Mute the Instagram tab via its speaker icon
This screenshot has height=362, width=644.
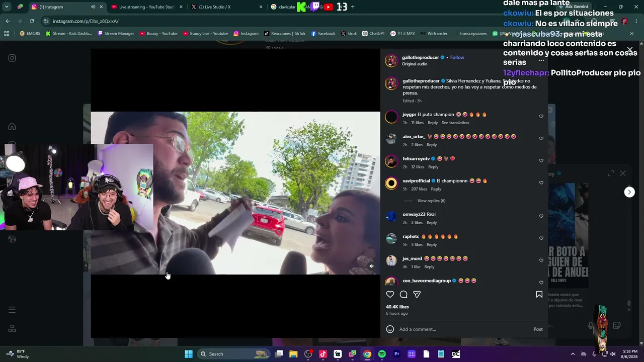pos(93,7)
